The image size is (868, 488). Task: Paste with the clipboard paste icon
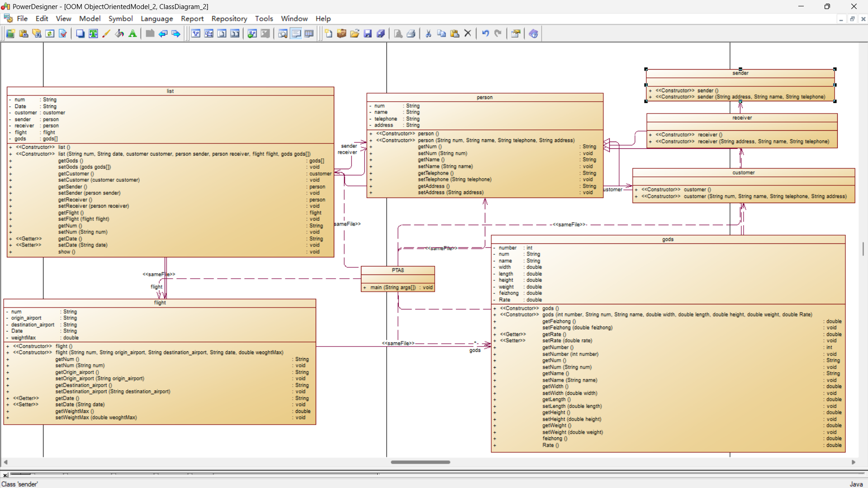click(x=455, y=33)
